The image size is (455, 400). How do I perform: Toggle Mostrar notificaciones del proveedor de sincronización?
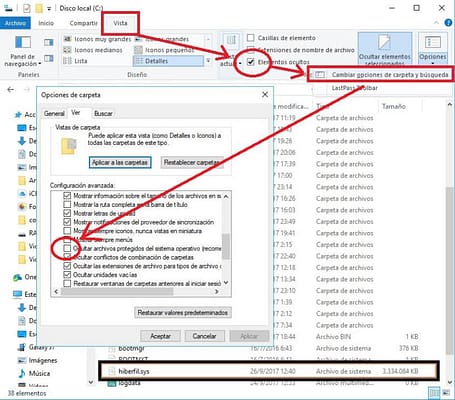tap(67, 222)
